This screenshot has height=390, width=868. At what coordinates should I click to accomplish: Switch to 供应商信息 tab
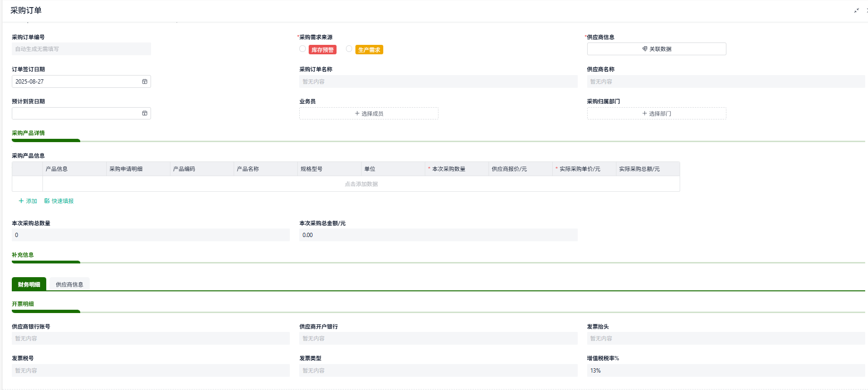[x=69, y=284]
